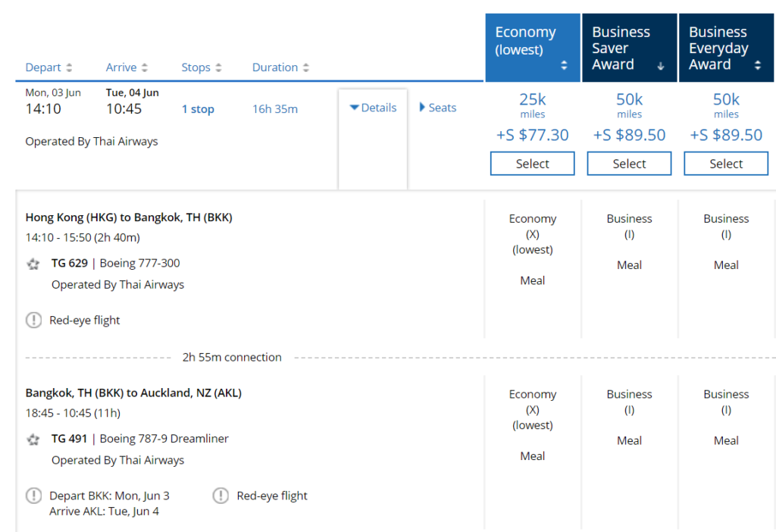
Task: Open the Business Everyday Award column tab
Action: pyautogui.click(x=726, y=48)
